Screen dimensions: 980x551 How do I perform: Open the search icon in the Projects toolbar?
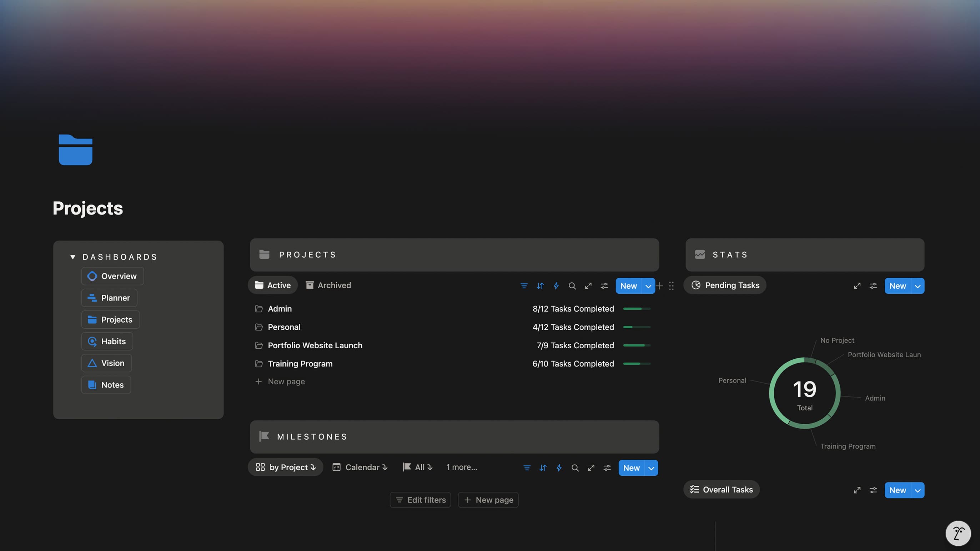(x=572, y=285)
